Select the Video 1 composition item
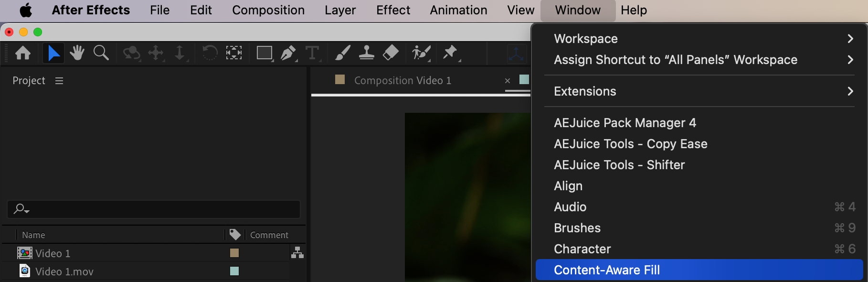The width and height of the screenshot is (868, 282). [x=53, y=253]
